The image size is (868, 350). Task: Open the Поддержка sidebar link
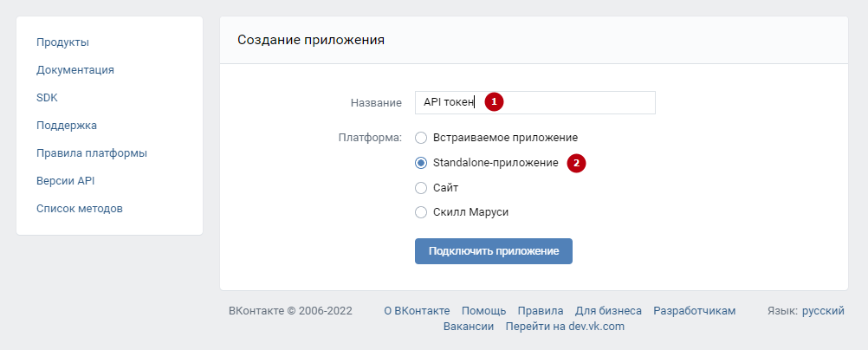coord(67,125)
